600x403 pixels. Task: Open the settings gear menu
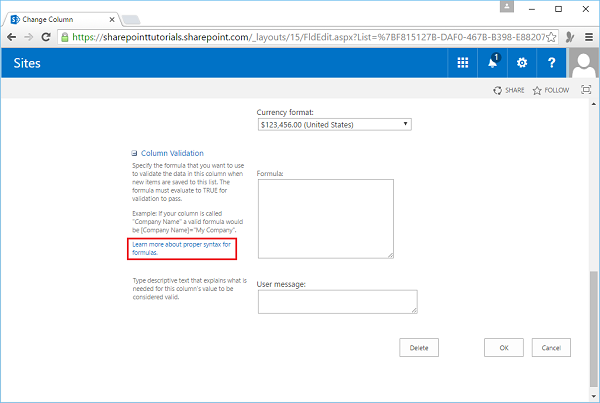click(521, 62)
